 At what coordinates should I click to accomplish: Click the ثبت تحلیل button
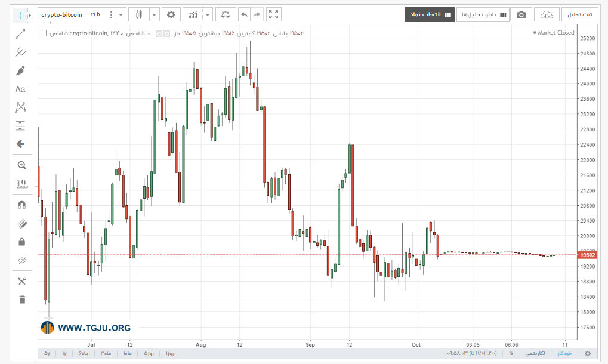click(580, 15)
